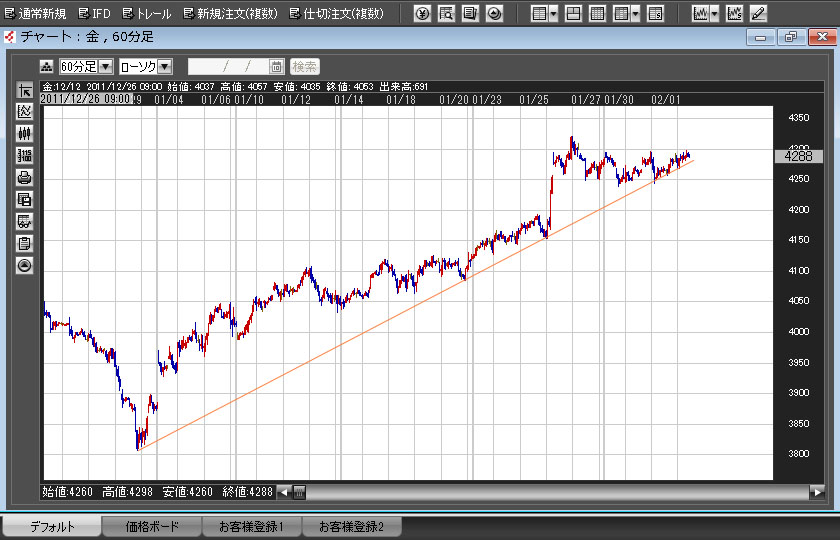This screenshot has height=540, width=840.
Task: Select the pencil drawing tool icon
Action: (x=758, y=14)
